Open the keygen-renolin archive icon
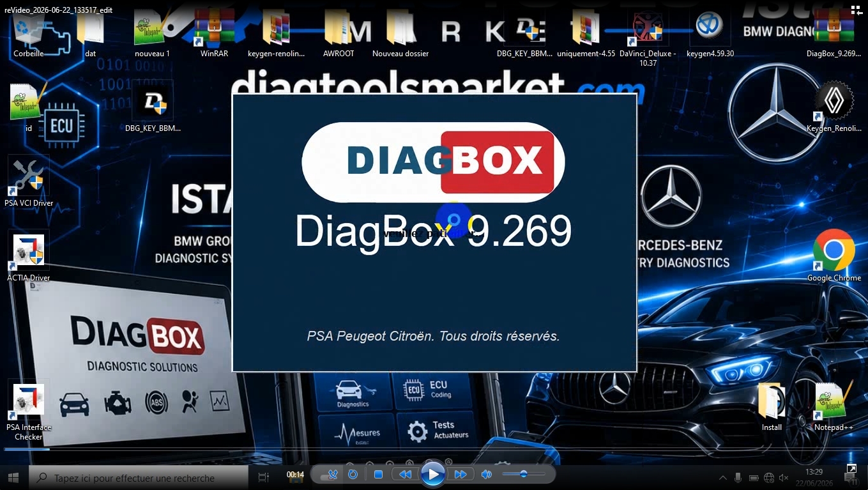Image resolution: width=868 pixels, height=490 pixels. pos(276,32)
